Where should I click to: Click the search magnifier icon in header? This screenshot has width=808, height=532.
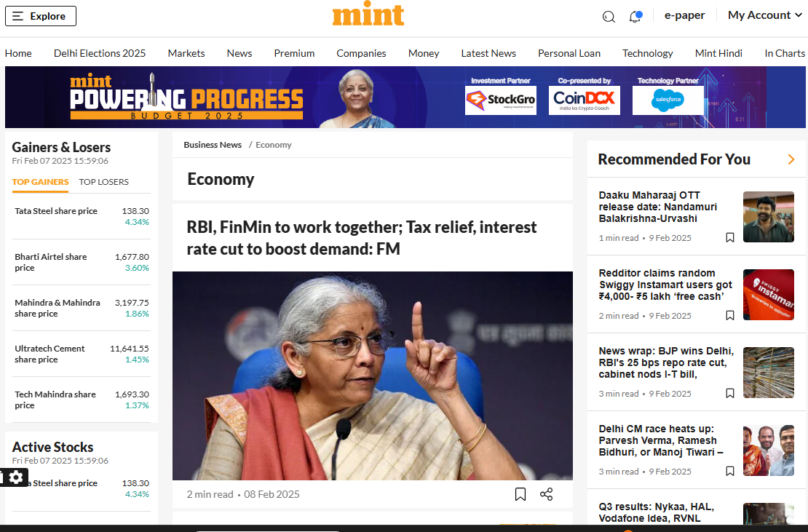(609, 17)
